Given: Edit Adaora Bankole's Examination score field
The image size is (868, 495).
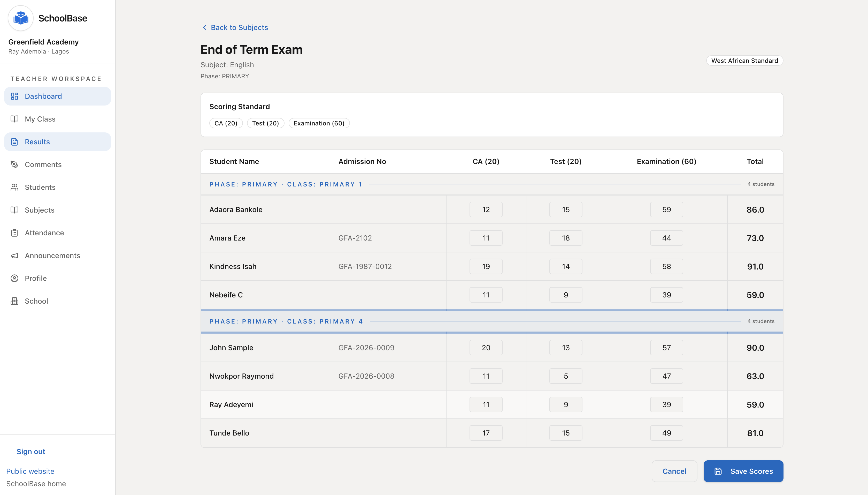Looking at the screenshot, I should (x=666, y=209).
